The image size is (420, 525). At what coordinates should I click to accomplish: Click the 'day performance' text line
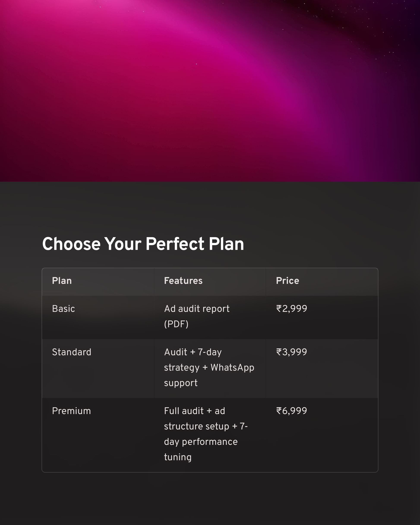(x=201, y=442)
